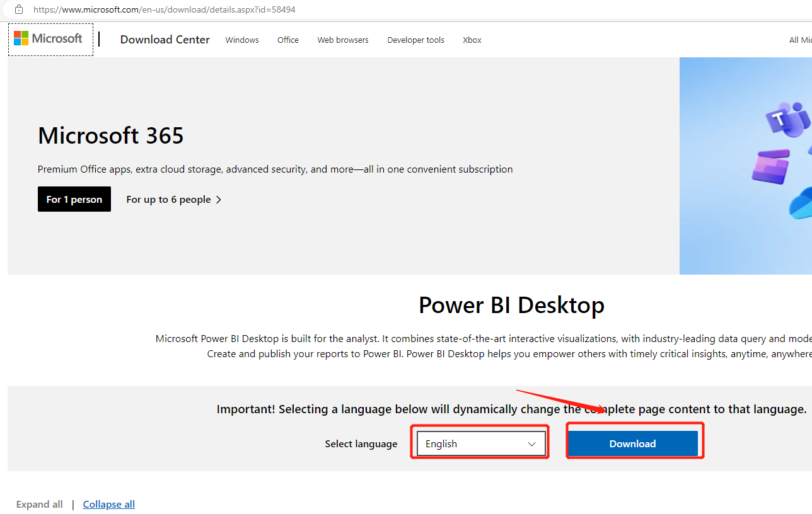Click Developer tools in the navigation
Viewport: 812px width, 514px height.
click(x=415, y=40)
